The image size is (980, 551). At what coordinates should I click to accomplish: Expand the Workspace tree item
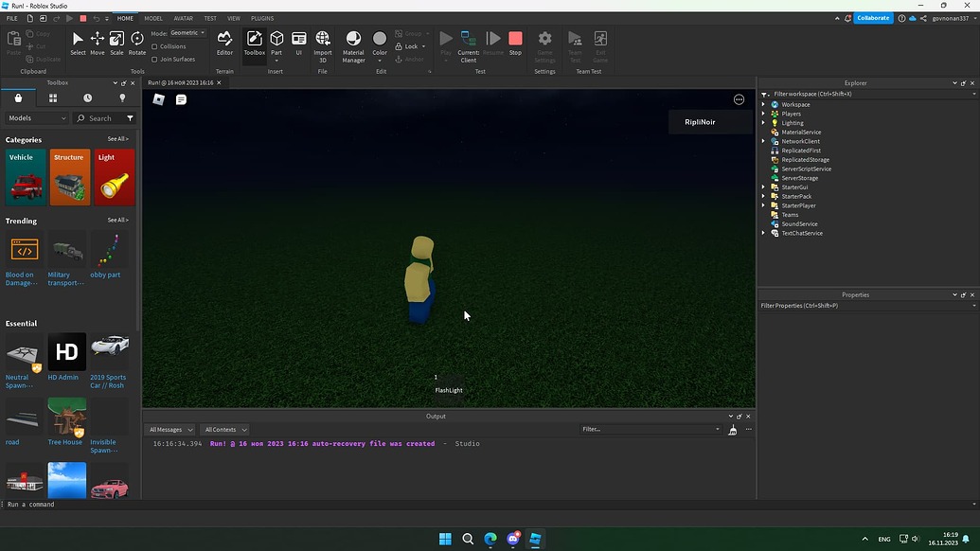pos(764,104)
